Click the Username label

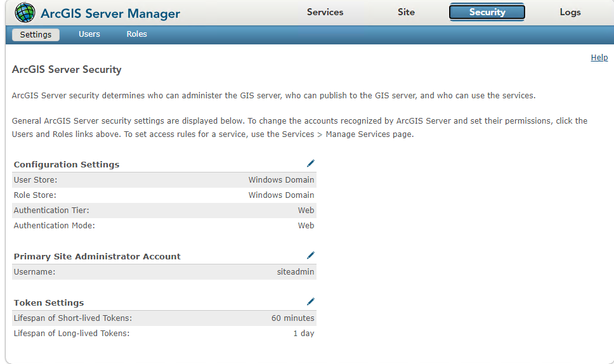34,271
